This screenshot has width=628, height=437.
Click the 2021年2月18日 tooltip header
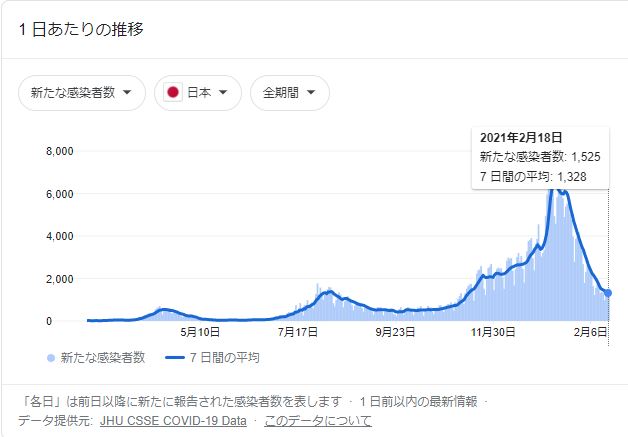[x=521, y=137]
